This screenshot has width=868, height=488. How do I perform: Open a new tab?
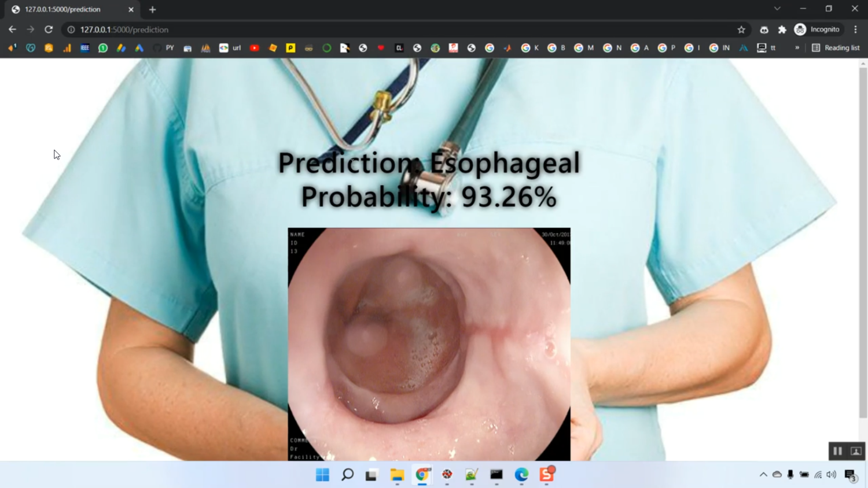(153, 9)
